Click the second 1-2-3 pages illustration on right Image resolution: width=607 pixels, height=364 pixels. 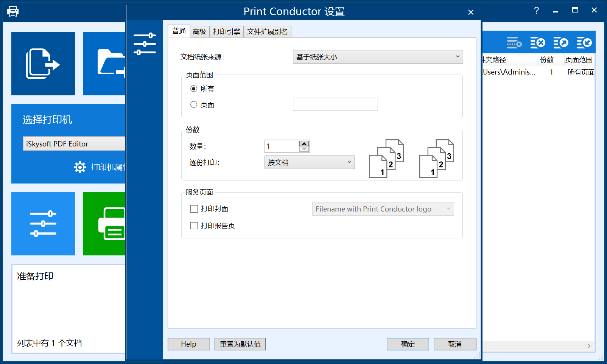coord(437,158)
